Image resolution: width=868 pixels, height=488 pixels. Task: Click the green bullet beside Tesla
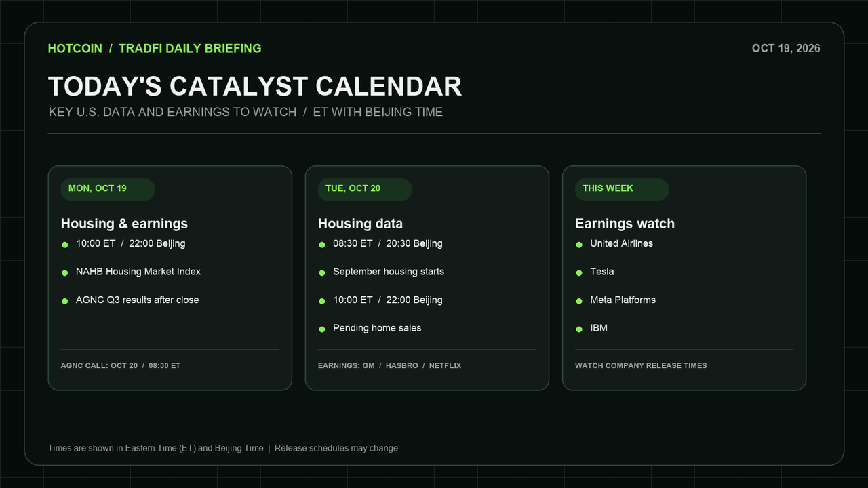click(579, 273)
